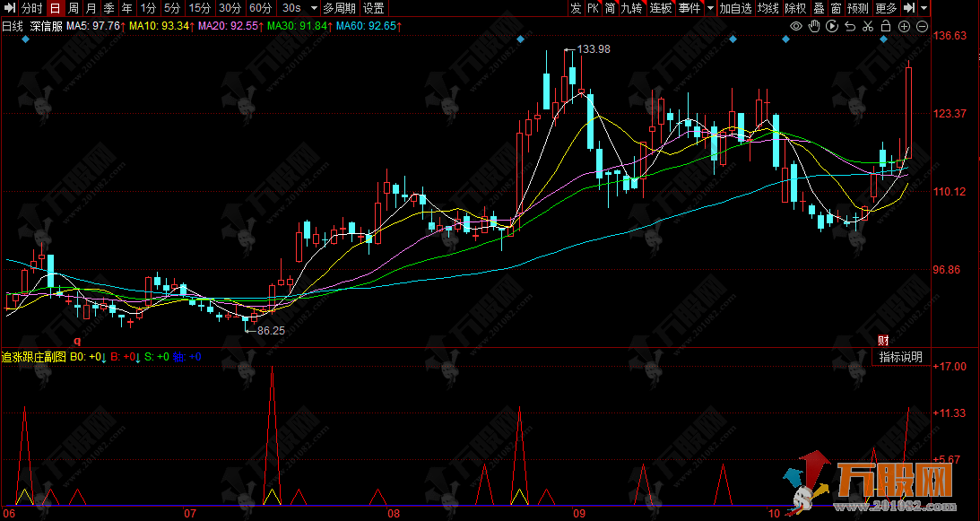Open 指标说明 indicator description
This screenshot has height=521, width=980.
coord(899,357)
